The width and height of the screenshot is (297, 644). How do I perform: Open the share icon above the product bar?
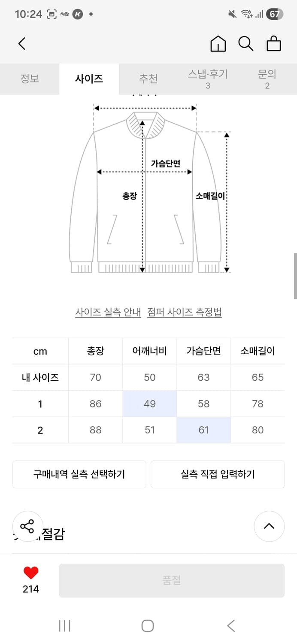[x=28, y=526]
